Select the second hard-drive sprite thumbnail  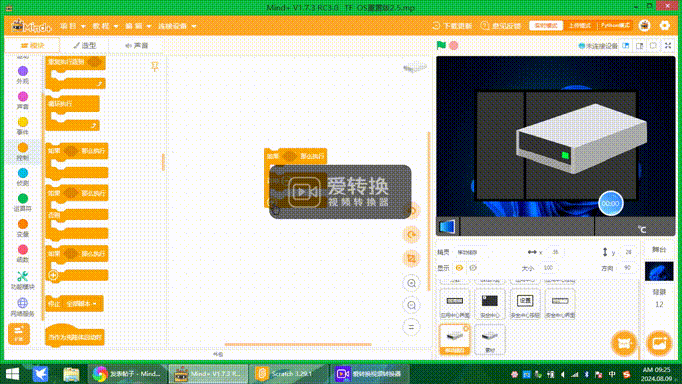tap(490, 339)
